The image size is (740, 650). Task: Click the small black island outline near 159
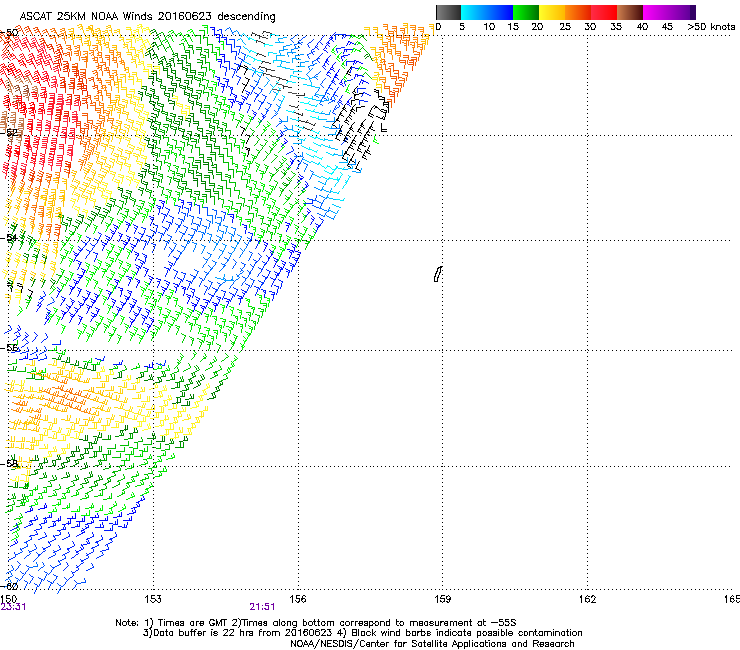pos(438,274)
